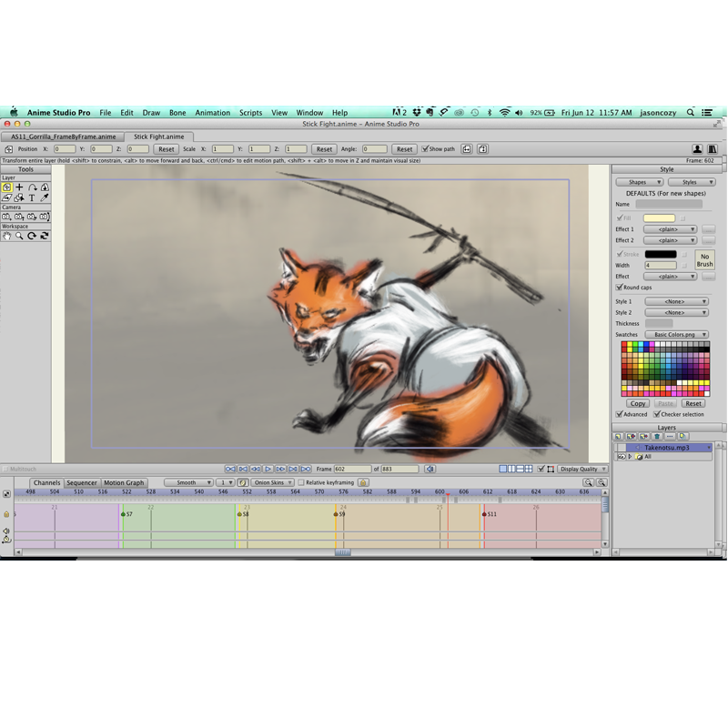This screenshot has height=728, width=728.
Task: Switch to the Sequencer tab
Action: click(x=82, y=483)
